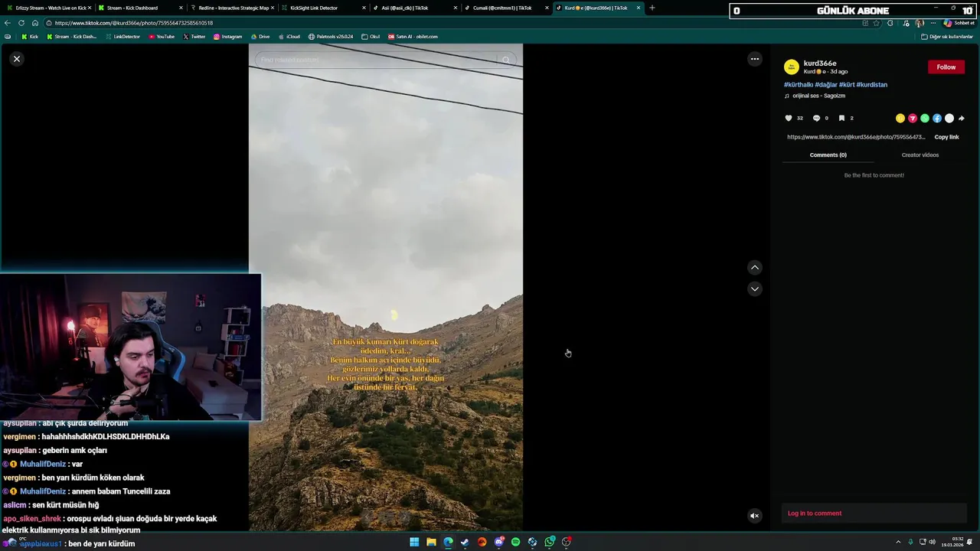Open the Paletools v26.0.24 bookmark
Image resolution: width=980 pixels, height=551 pixels.
point(331,37)
